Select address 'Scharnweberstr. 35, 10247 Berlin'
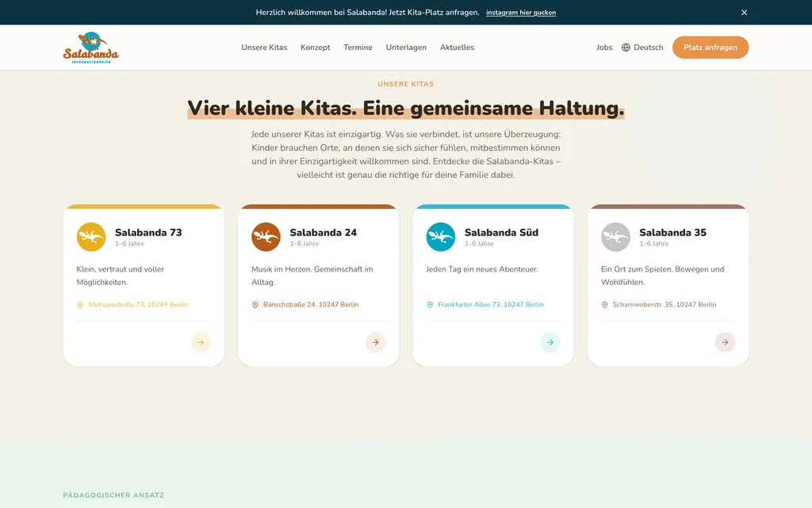Image resolution: width=812 pixels, height=508 pixels. [x=665, y=304]
